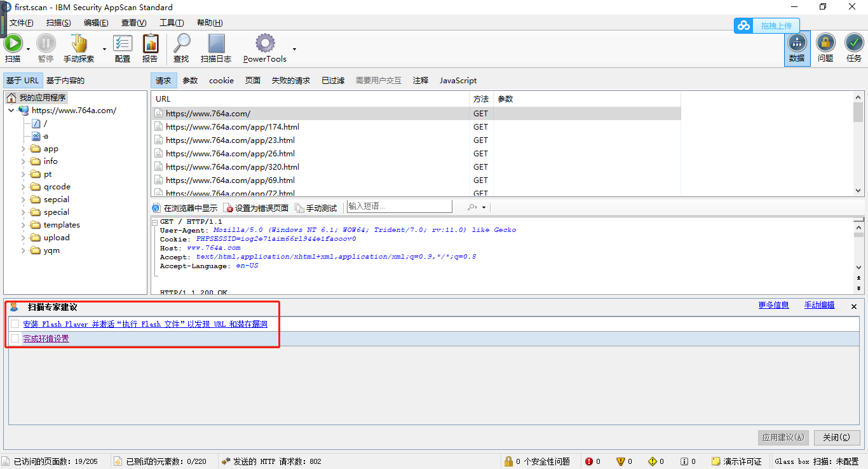
Task: Click in the 输入短语 search field
Action: pyautogui.click(x=399, y=207)
